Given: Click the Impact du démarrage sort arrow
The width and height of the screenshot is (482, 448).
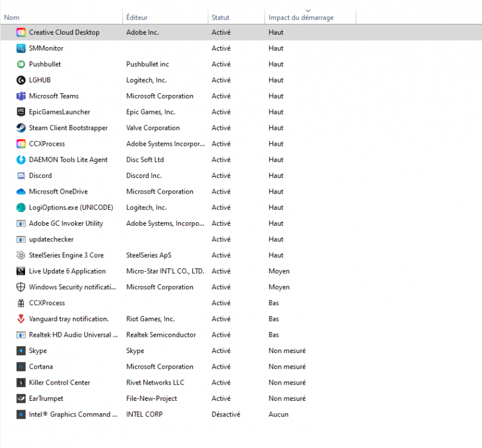Looking at the screenshot, I should click(x=308, y=10).
